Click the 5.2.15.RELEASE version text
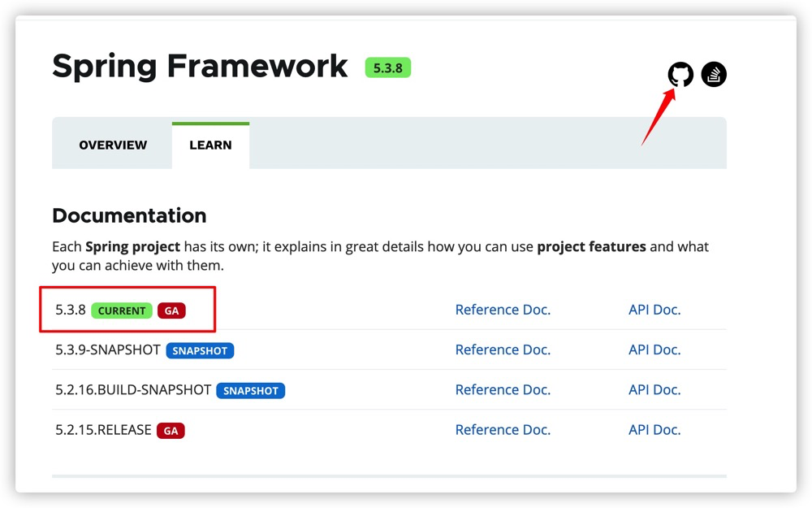The width and height of the screenshot is (812, 508). pyautogui.click(x=103, y=430)
